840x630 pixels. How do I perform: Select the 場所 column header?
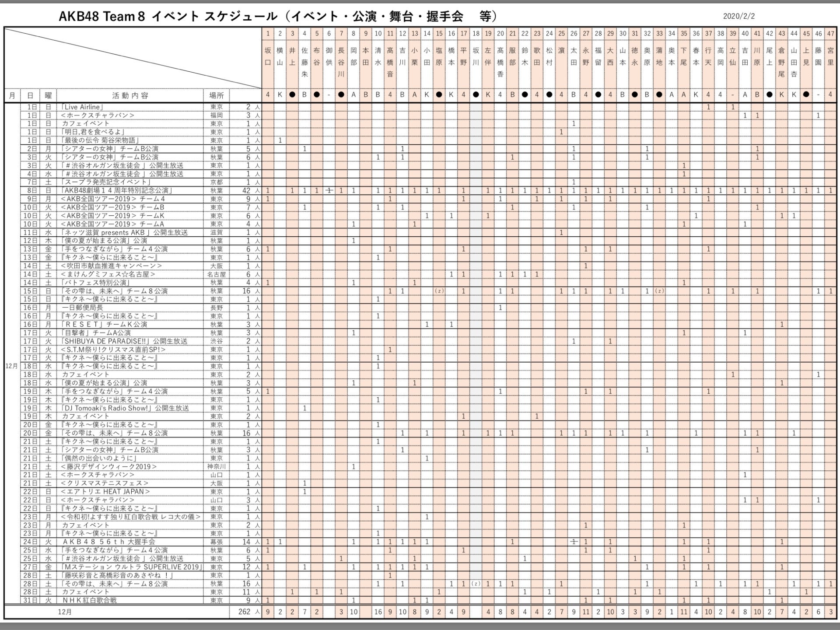click(216, 95)
